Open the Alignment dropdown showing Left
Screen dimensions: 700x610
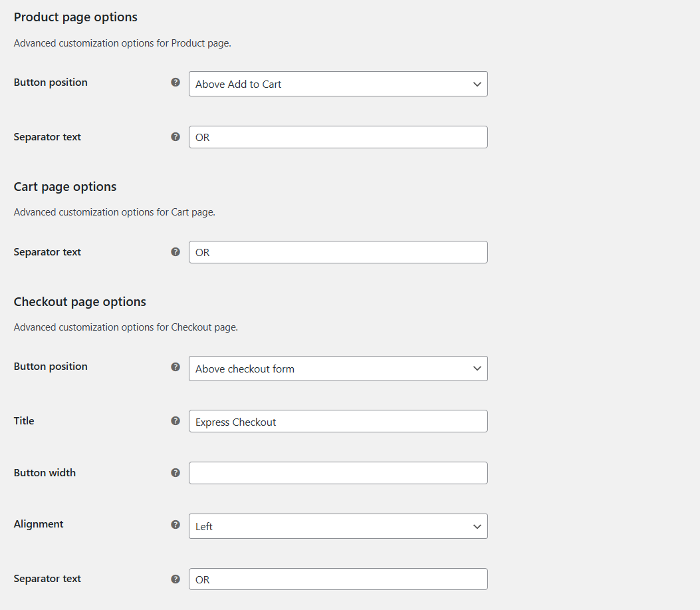coord(338,526)
